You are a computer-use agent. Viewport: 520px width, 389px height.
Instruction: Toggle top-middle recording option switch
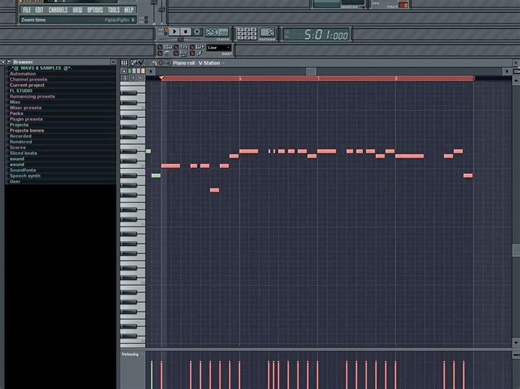[x=176, y=47]
